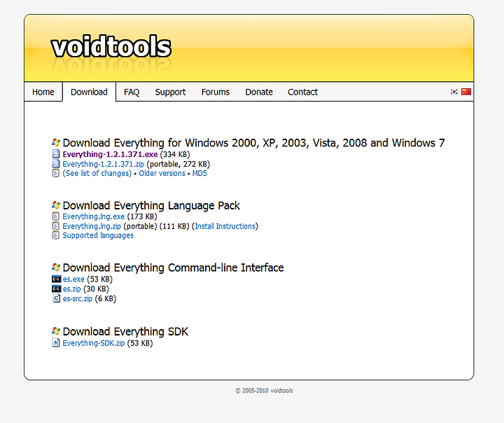Download Everything-SDK.zip
This screenshot has width=504, height=423.
(94, 343)
